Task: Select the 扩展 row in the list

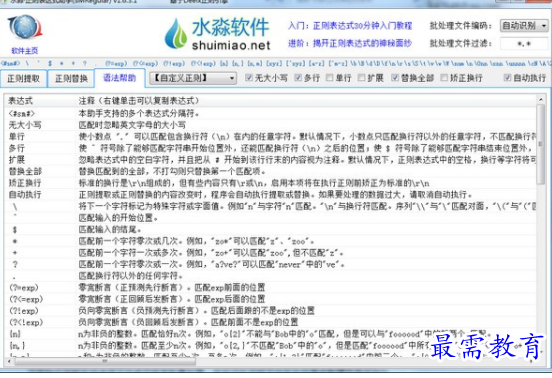Action: point(270,160)
